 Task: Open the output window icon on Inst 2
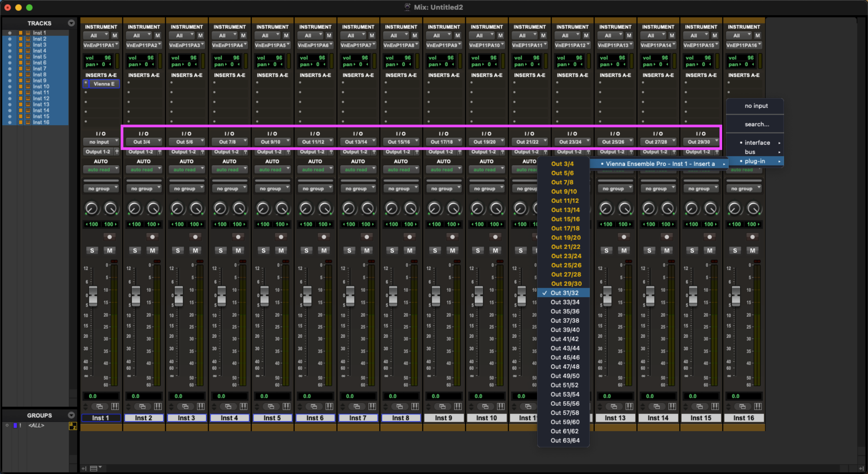pyautogui.click(x=143, y=406)
